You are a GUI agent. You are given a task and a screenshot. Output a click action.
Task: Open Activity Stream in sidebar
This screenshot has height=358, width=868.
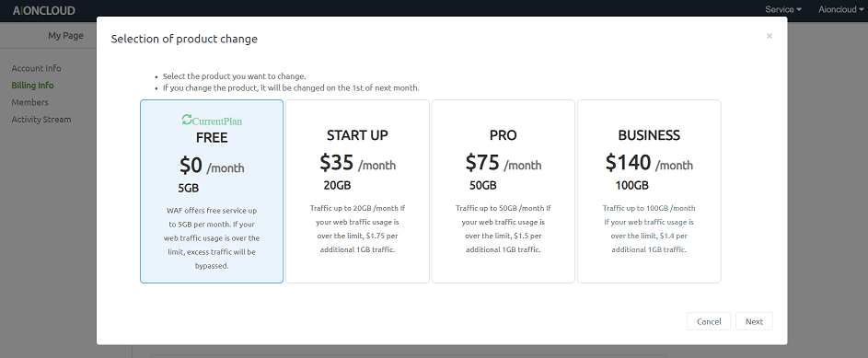pos(41,120)
